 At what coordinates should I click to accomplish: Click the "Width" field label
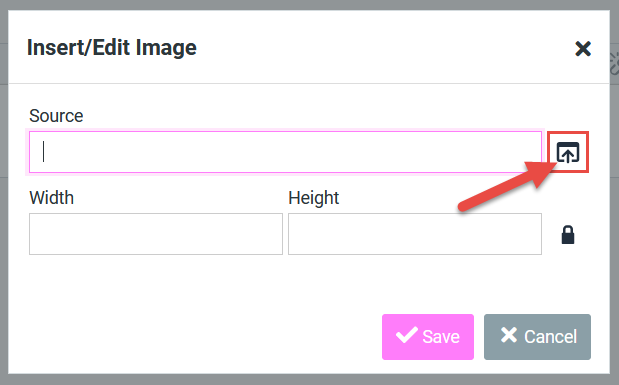[51, 198]
